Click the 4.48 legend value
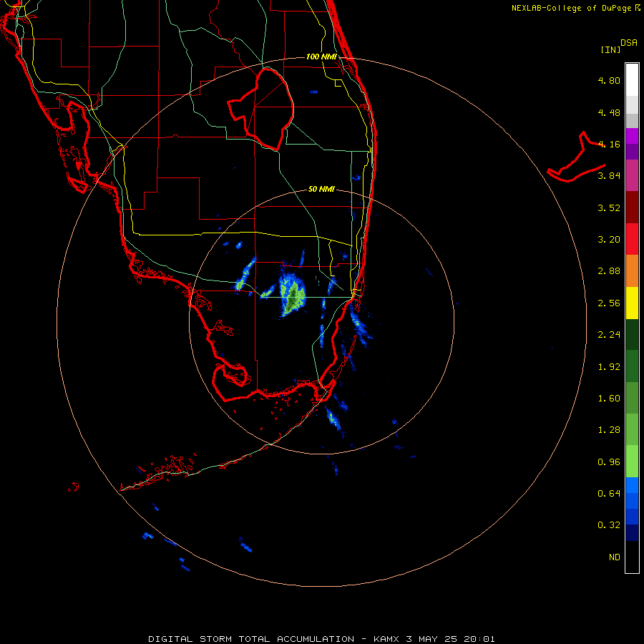This screenshot has width=644, height=644. point(609,112)
